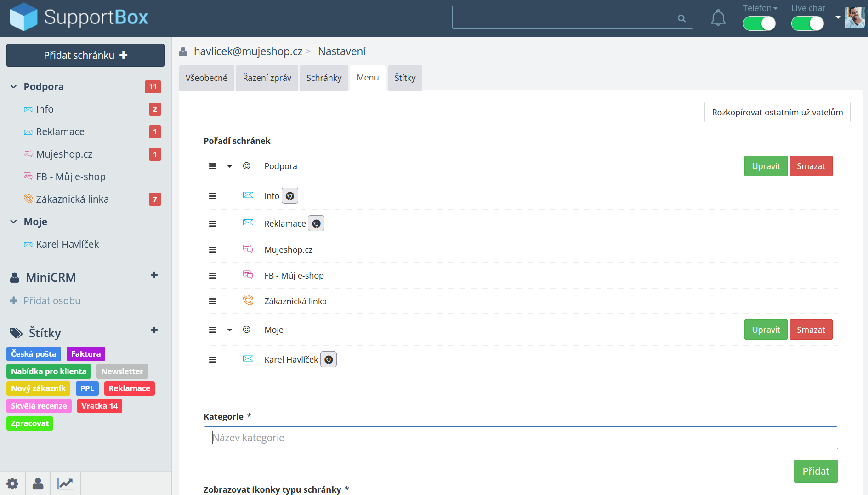Image resolution: width=868 pixels, height=495 pixels.
Task: Select the Česká pošta label tag
Action: (34, 354)
